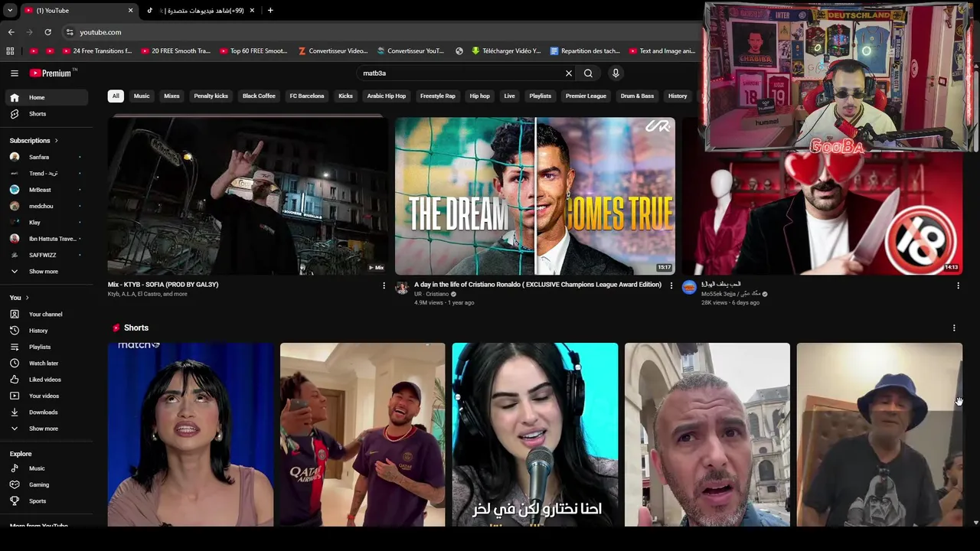Select the Arabic Hip Hop filter chip

click(387, 96)
